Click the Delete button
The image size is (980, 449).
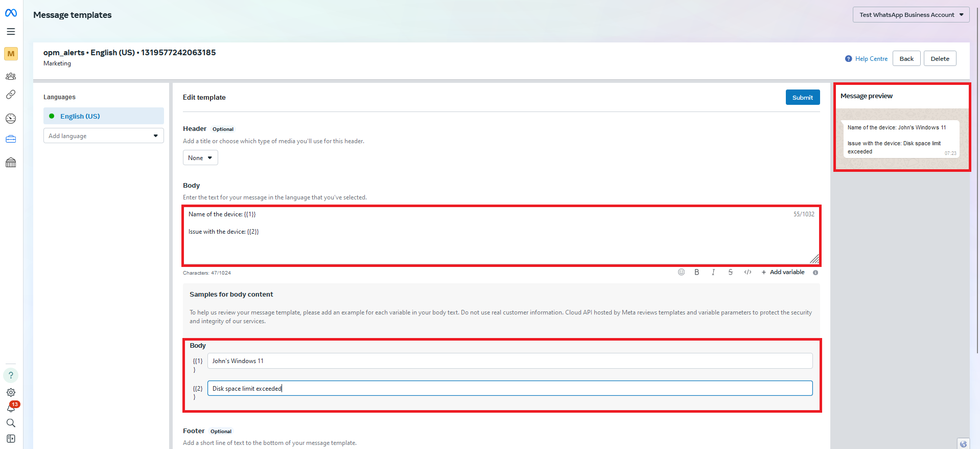(940, 58)
